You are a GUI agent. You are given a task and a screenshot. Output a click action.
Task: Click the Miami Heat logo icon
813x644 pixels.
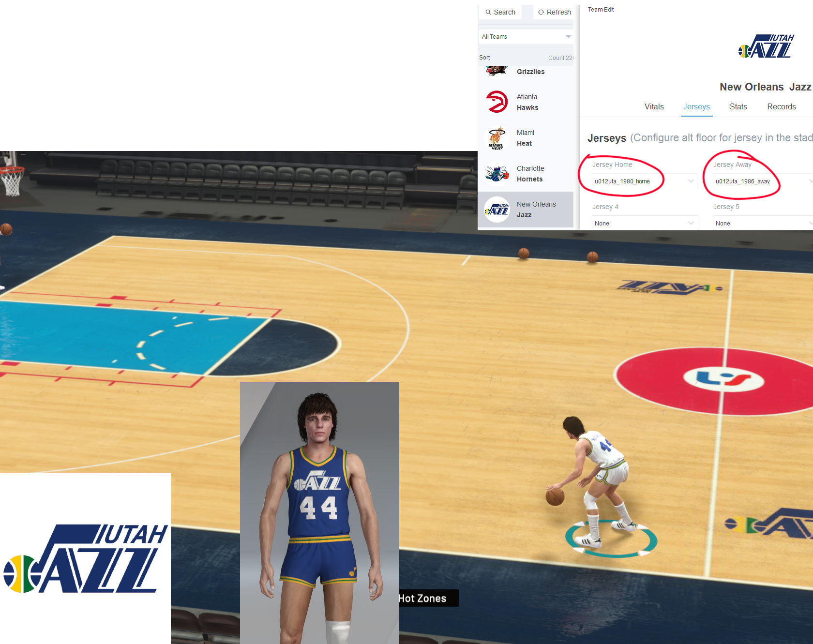tap(497, 138)
